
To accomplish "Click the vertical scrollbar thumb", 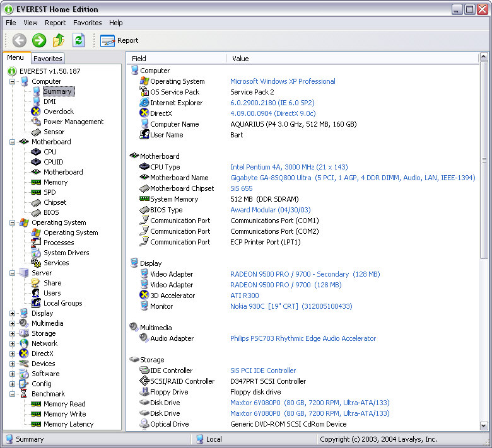I will (484, 160).
